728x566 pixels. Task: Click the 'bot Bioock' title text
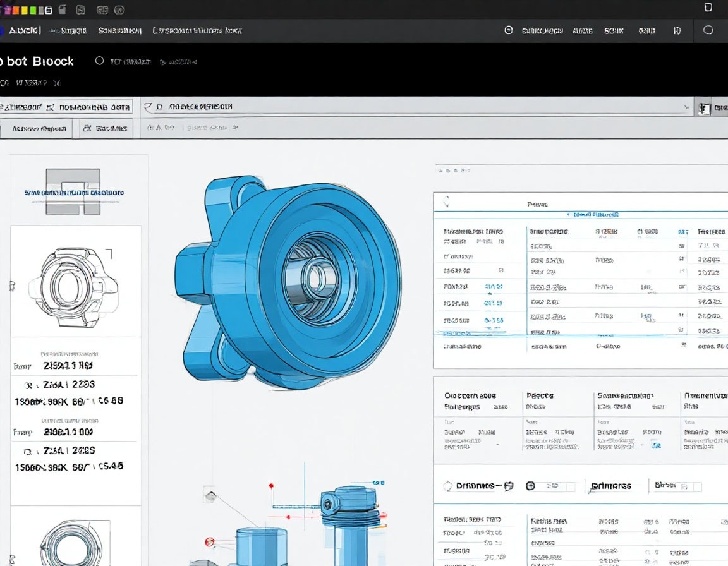[40, 61]
